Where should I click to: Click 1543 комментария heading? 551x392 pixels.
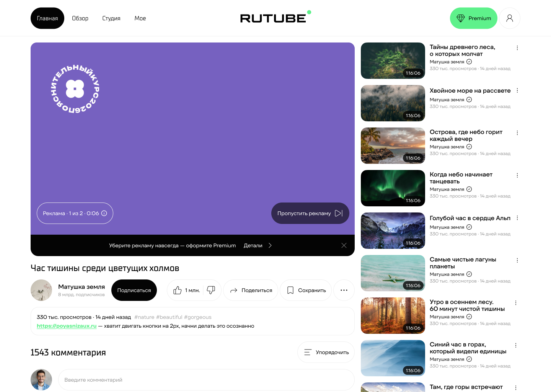pyautogui.click(x=68, y=353)
